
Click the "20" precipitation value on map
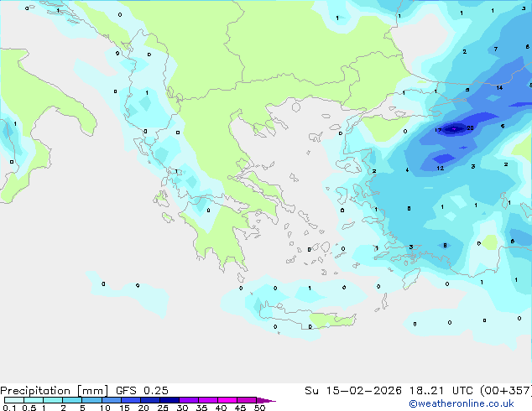click(x=470, y=127)
